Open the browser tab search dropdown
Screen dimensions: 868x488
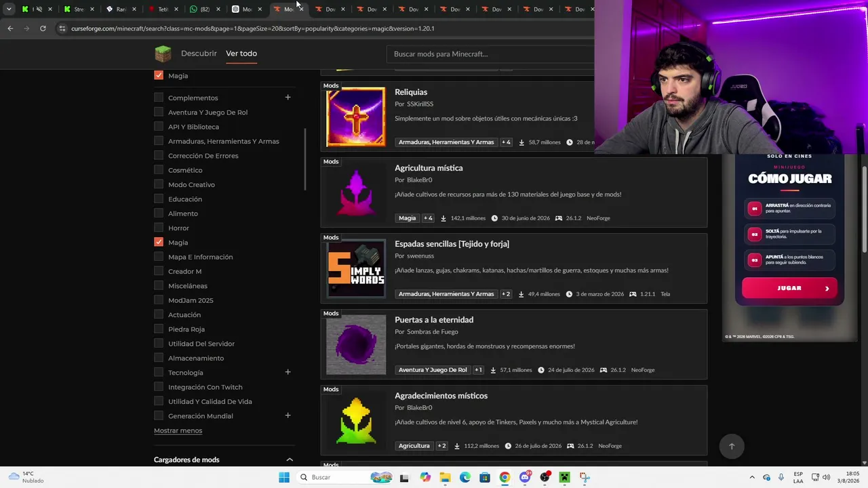[9, 9]
